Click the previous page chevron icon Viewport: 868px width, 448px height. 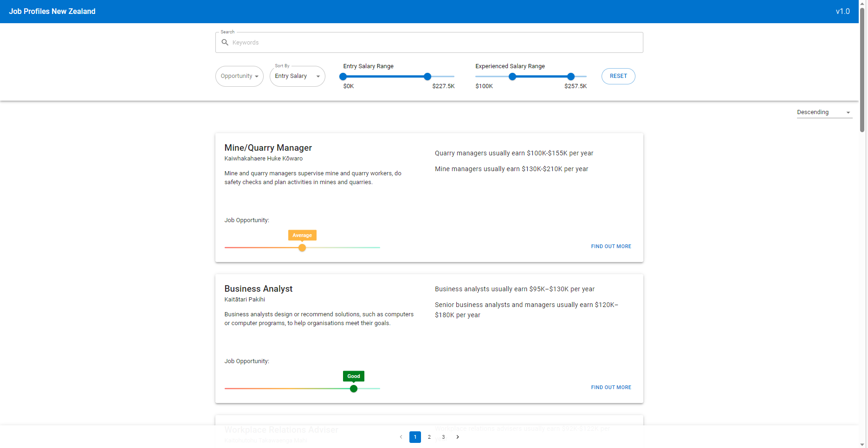click(401, 437)
